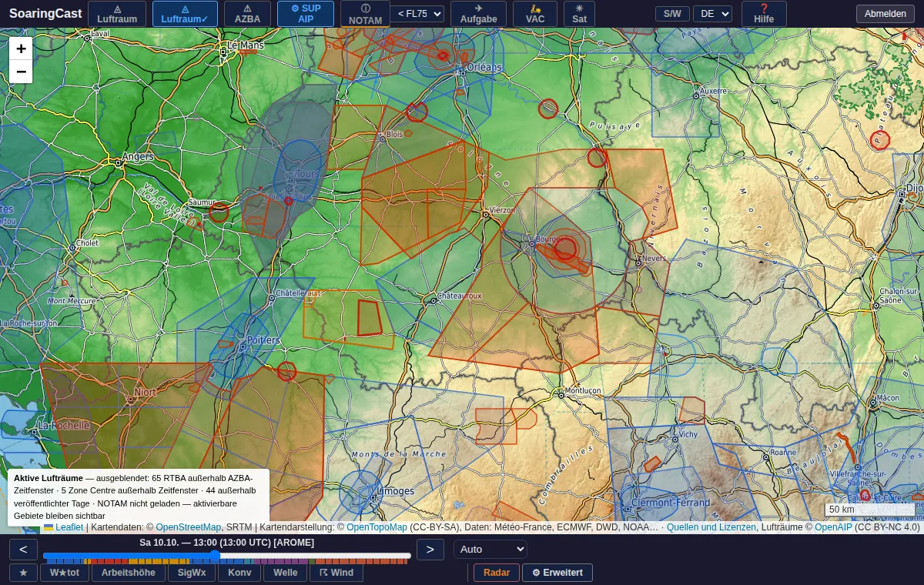Viewport: 924px width, 585px height.
Task: Click the forecast time label Sa 10.10.
Action: click(x=227, y=543)
